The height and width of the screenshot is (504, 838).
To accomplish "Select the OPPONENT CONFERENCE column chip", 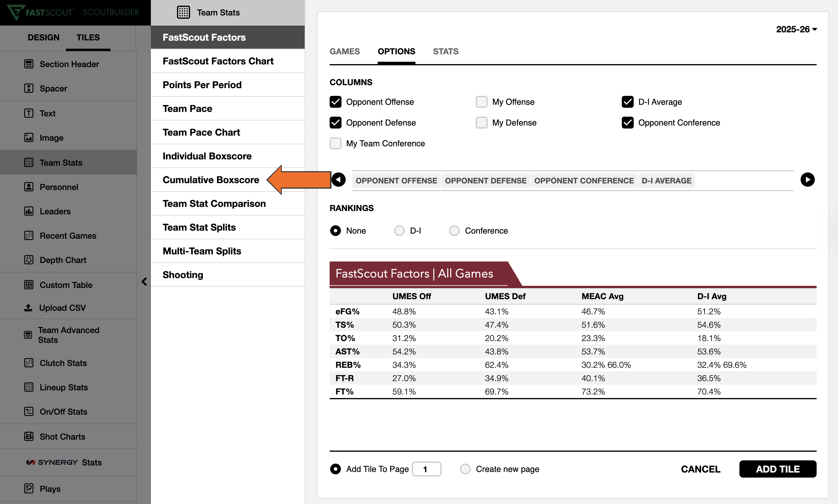I will click(x=584, y=181).
